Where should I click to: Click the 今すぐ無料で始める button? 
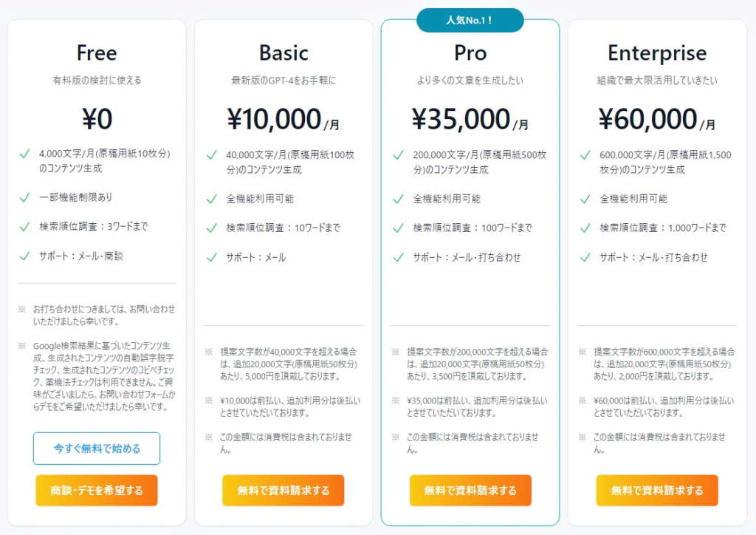click(97, 448)
